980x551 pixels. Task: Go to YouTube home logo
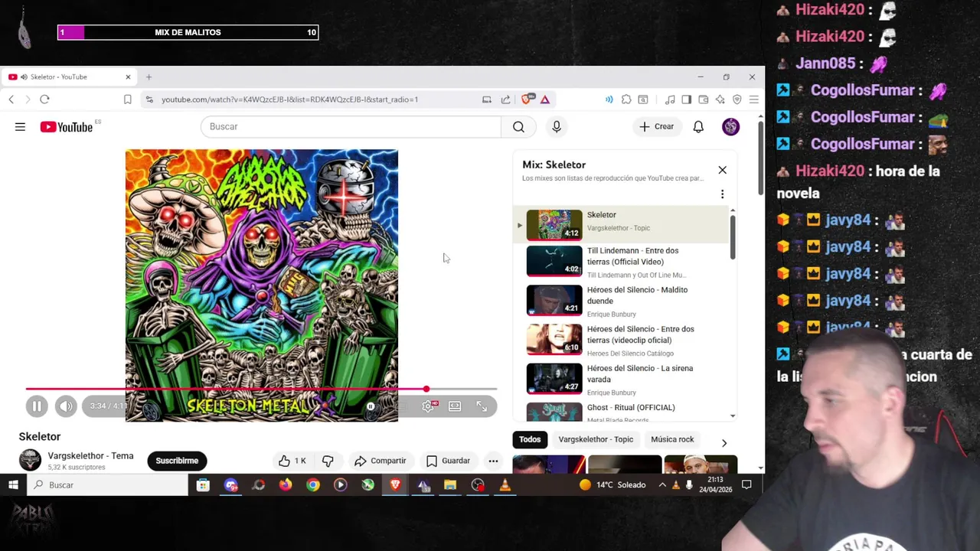(x=67, y=127)
